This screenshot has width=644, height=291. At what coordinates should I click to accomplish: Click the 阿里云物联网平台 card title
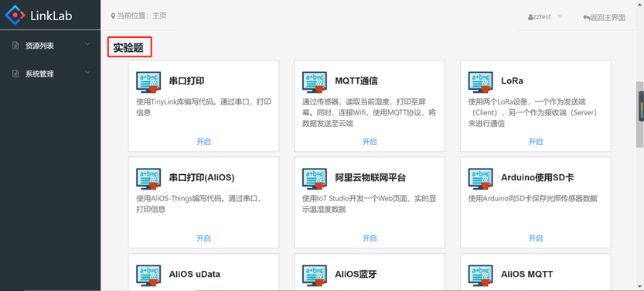pos(370,178)
